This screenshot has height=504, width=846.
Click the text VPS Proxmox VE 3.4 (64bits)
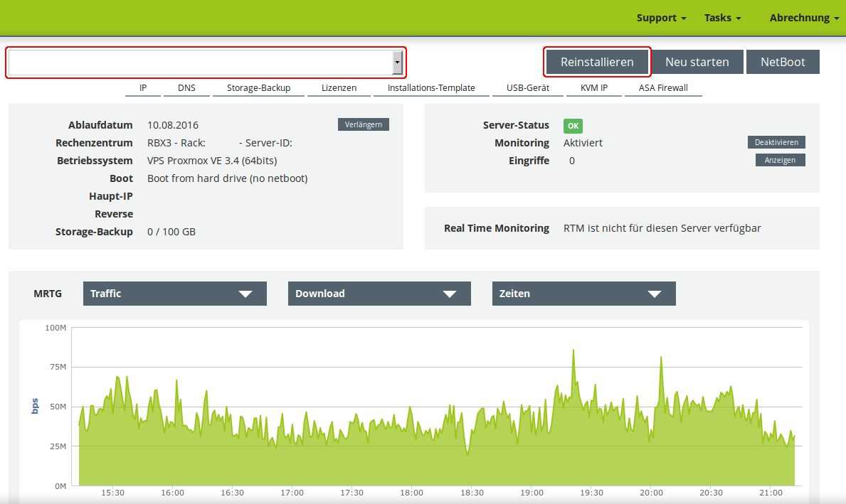(212, 161)
